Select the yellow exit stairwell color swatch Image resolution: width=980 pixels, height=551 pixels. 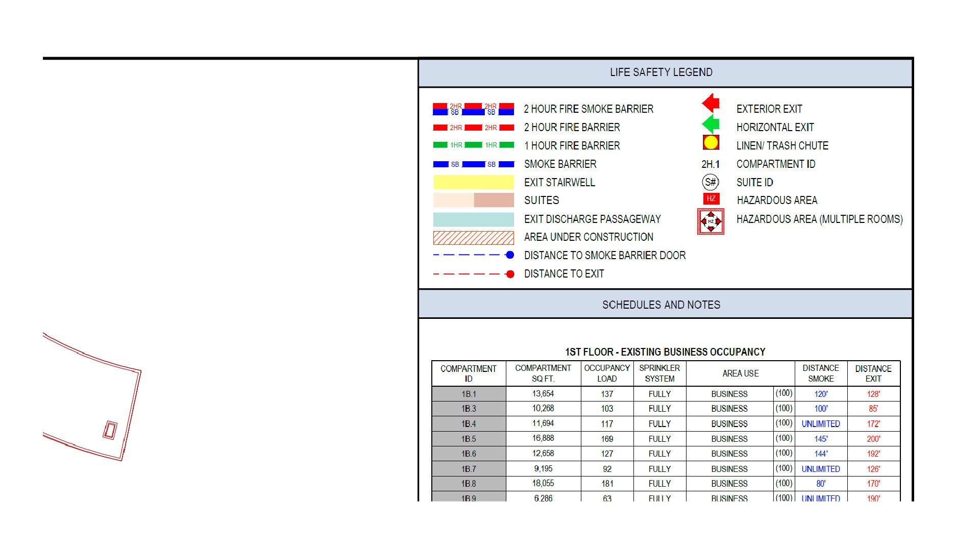[x=473, y=182]
